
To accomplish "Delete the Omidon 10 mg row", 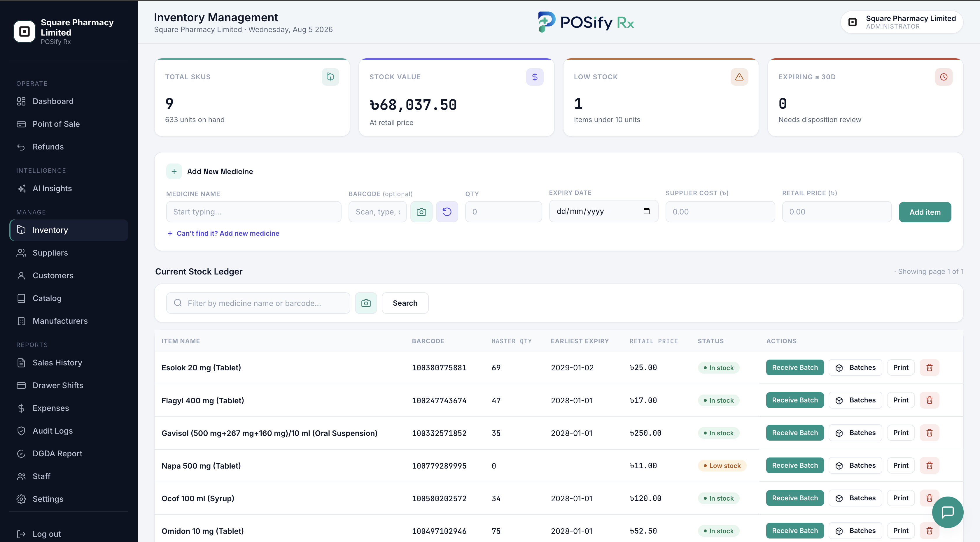I will pyautogui.click(x=930, y=531).
